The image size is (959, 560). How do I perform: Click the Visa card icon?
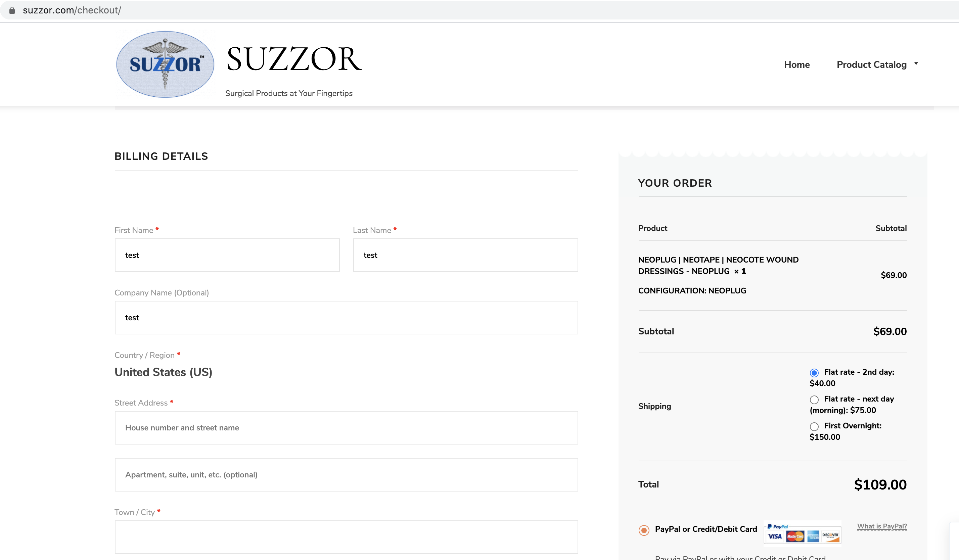point(774,536)
